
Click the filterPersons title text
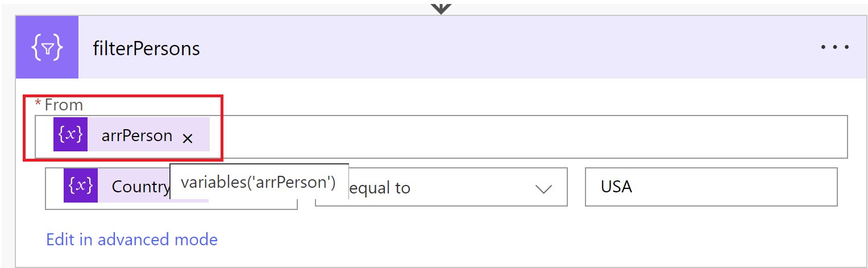[x=146, y=49]
